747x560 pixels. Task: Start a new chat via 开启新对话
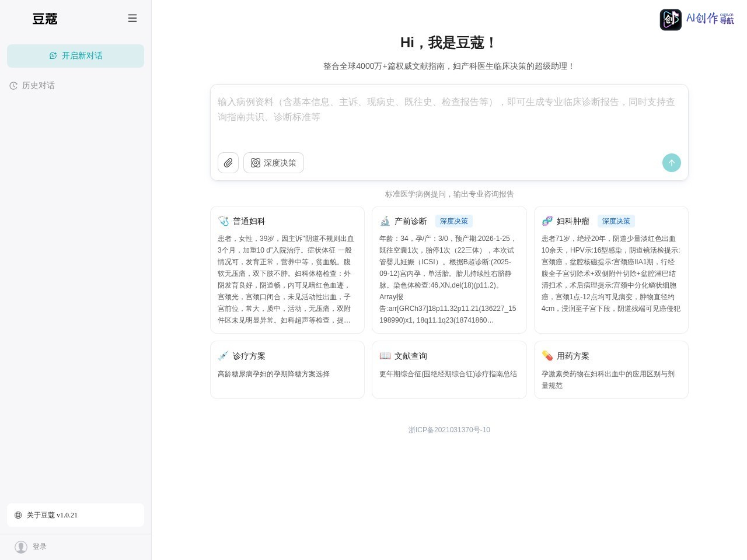click(x=75, y=56)
